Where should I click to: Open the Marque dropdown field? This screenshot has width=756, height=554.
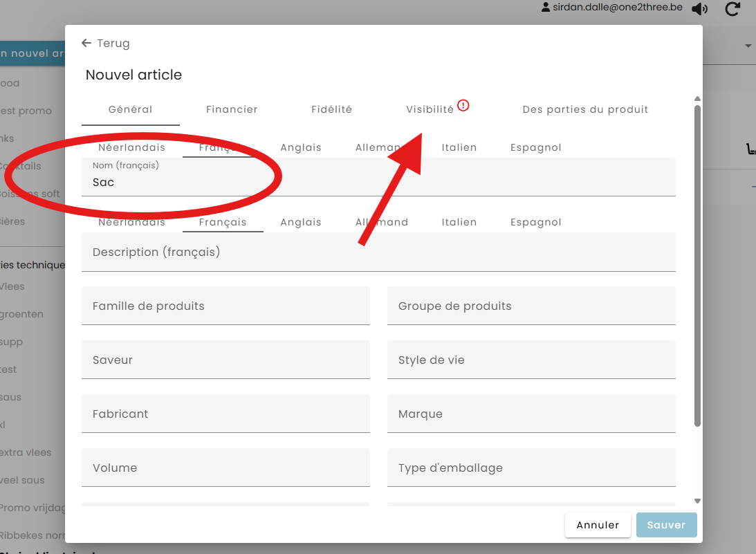(x=531, y=414)
